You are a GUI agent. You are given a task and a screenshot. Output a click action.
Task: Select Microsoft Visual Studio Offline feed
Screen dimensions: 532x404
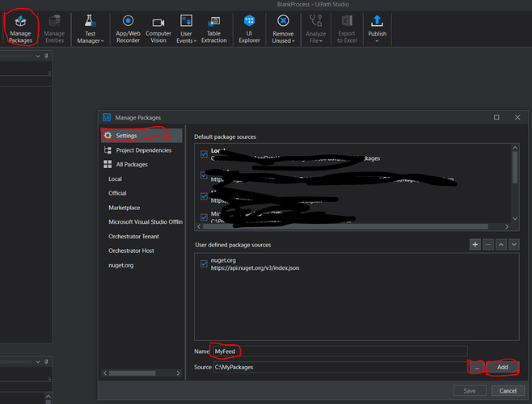[146, 222]
